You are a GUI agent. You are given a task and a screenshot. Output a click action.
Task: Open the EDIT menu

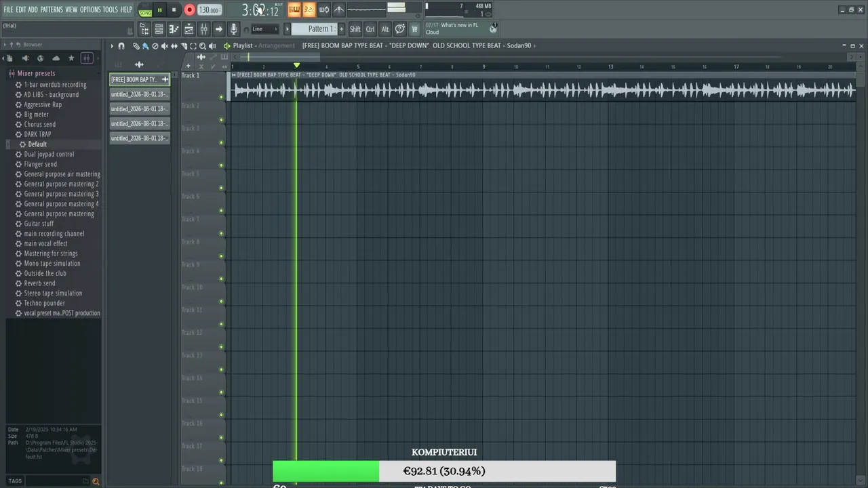coord(21,9)
